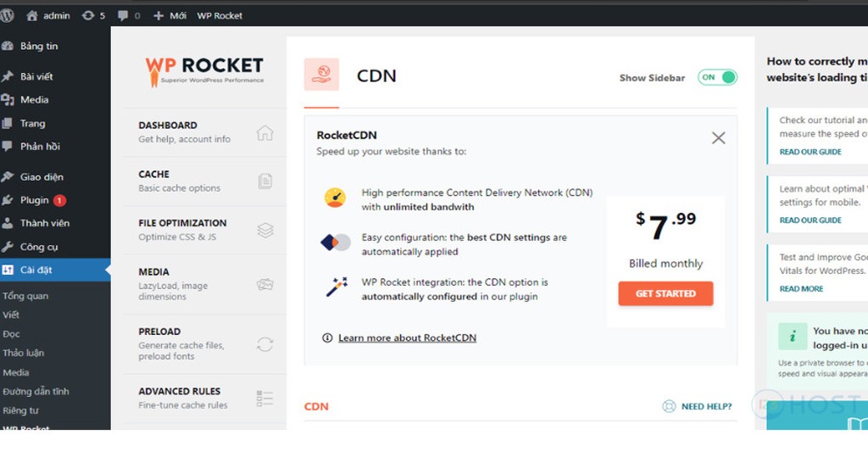Close the RocketCDN promo banner
The height and width of the screenshot is (474, 868).
719,138
